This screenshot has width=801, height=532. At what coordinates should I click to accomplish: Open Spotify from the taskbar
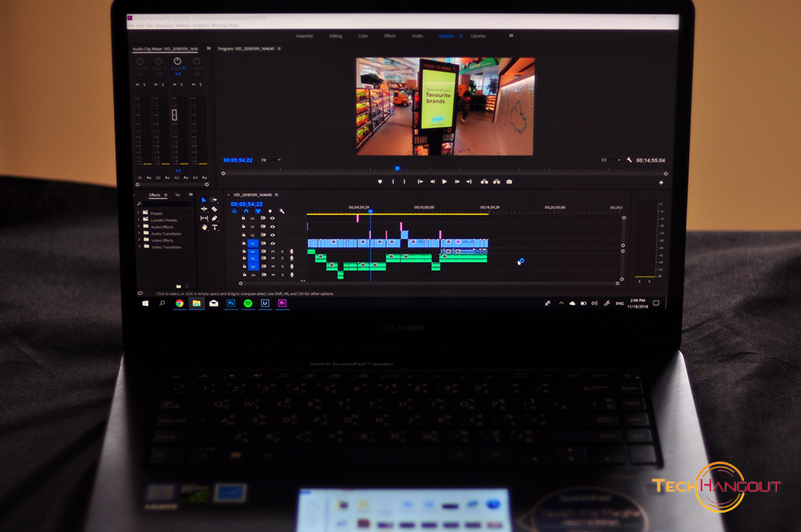pos(248,303)
